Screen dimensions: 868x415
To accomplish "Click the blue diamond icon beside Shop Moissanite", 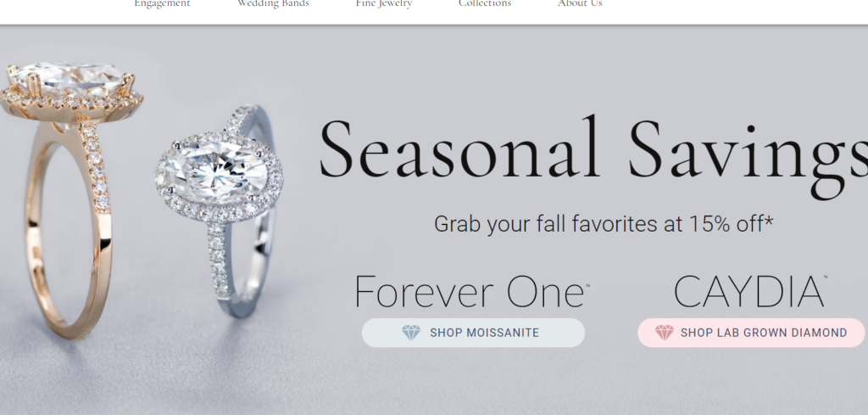I will coord(411,333).
